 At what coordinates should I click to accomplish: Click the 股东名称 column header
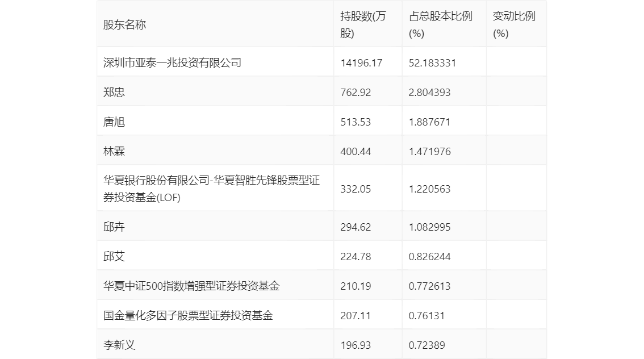(124, 24)
